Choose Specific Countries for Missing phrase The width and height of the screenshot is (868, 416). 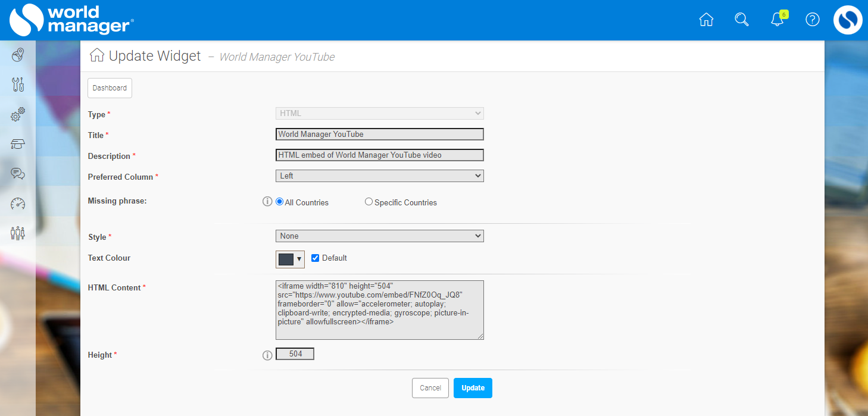pos(368,202)
